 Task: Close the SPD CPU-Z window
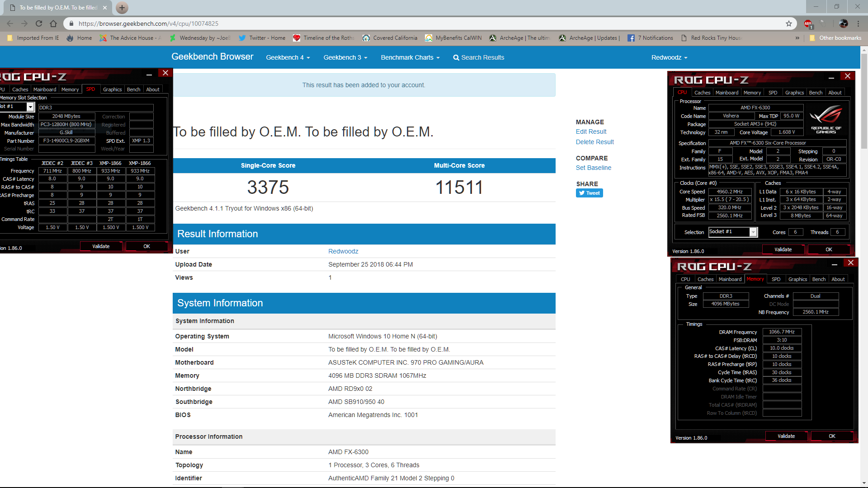click(x=165, y=73)
